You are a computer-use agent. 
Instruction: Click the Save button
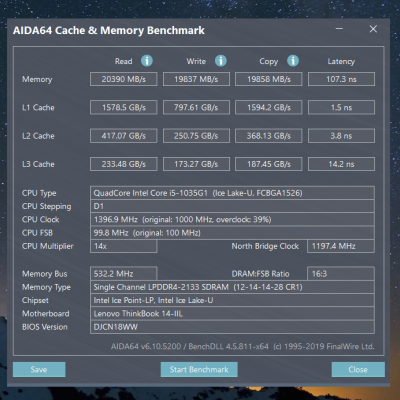[x=39, y=369]
